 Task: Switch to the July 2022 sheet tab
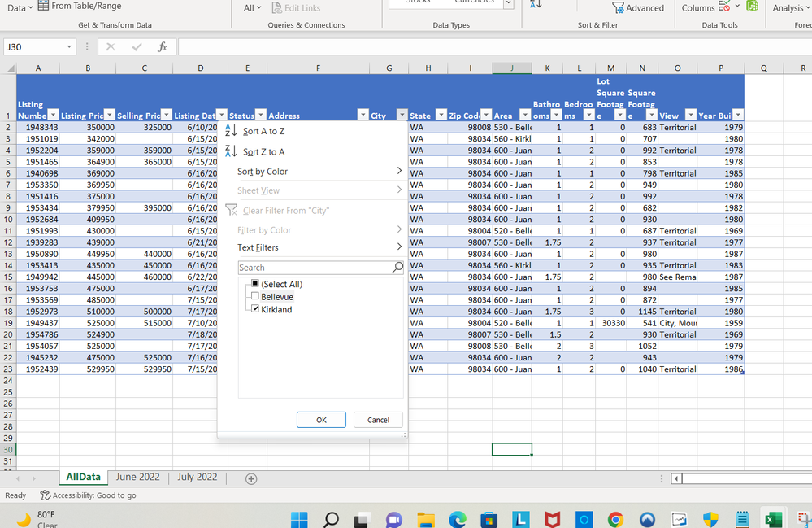[x=198, y=478]
